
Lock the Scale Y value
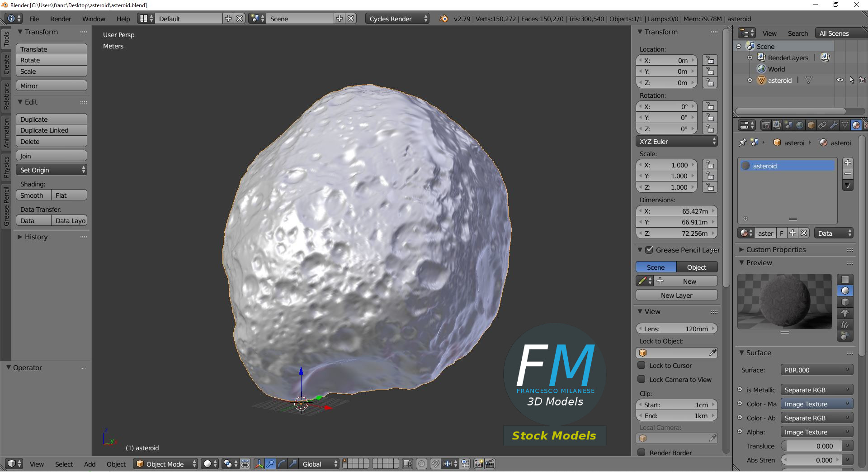(710, 176)
